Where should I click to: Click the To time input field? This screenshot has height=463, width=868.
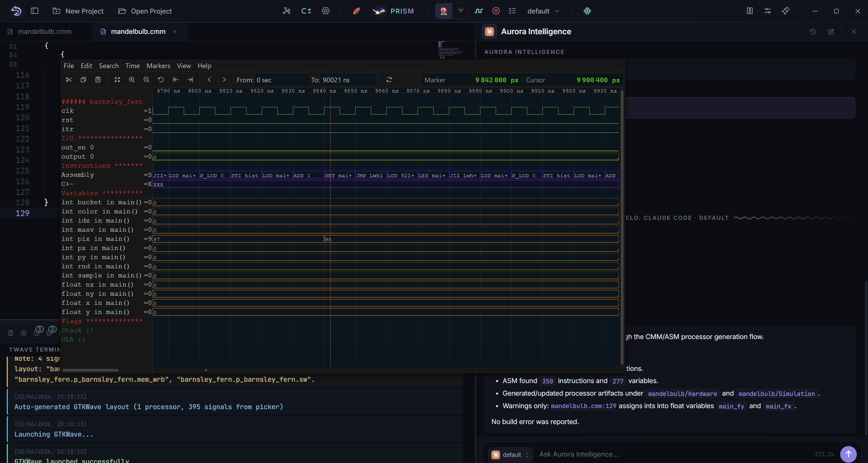(x=348, y=80)
